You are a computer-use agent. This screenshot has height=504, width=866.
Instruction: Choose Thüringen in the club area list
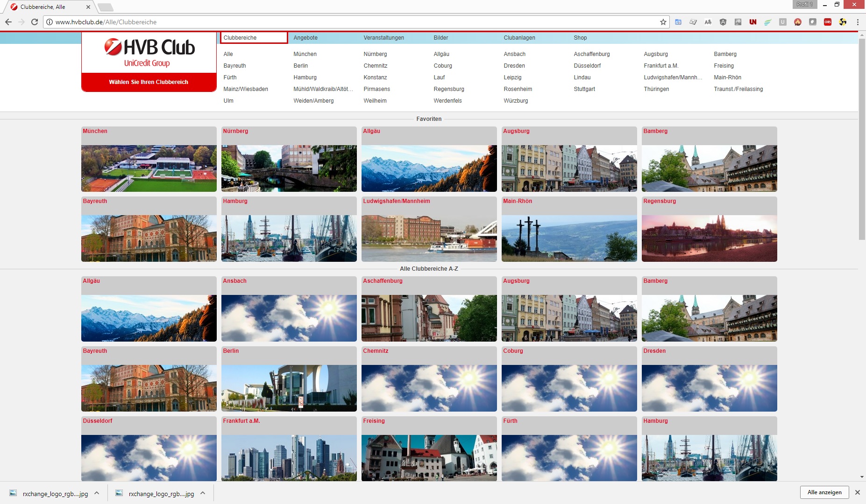(x=656, y=89)
